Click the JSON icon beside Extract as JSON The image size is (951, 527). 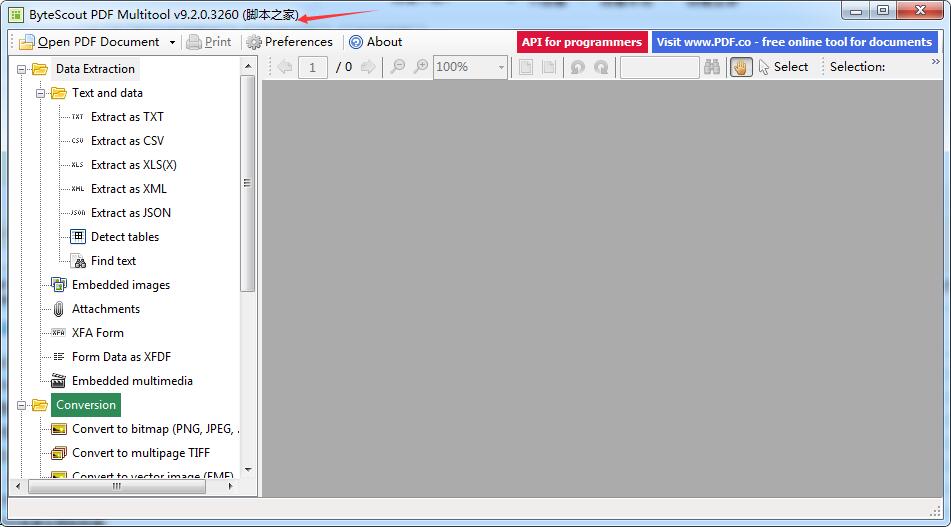[x=78, y=213]
